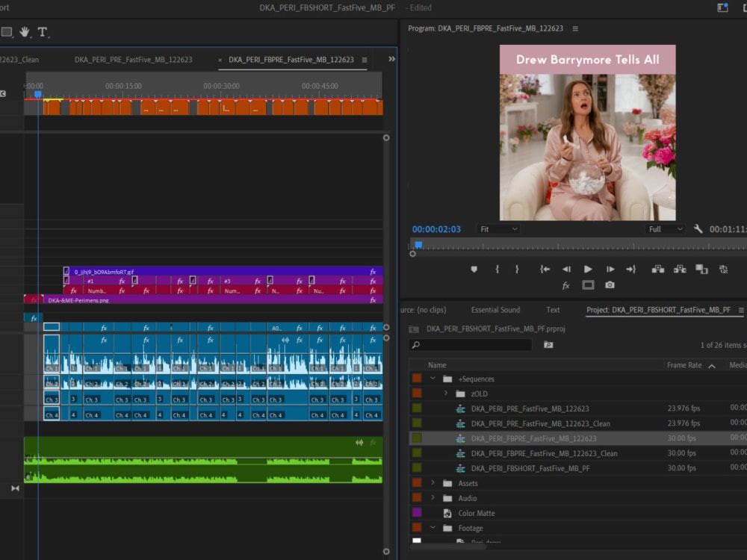
Task: Switch to the Essential Sound tab
Action: (x=495, y=309)
